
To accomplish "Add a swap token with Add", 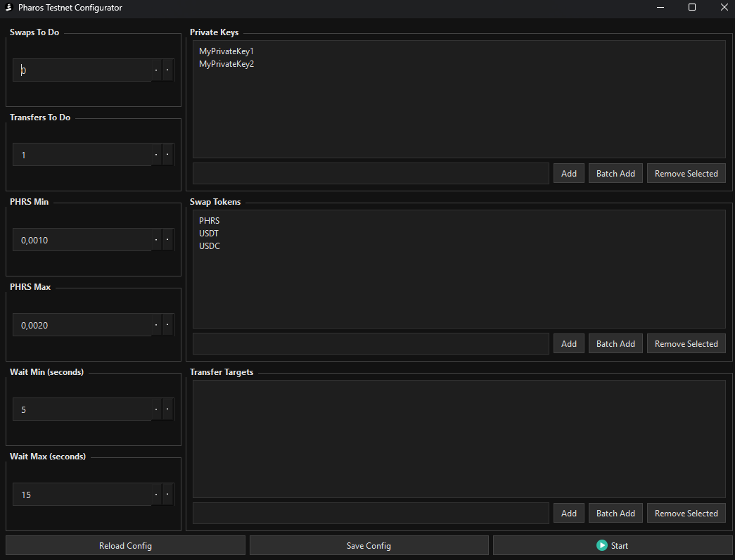I will click(568, 344).
